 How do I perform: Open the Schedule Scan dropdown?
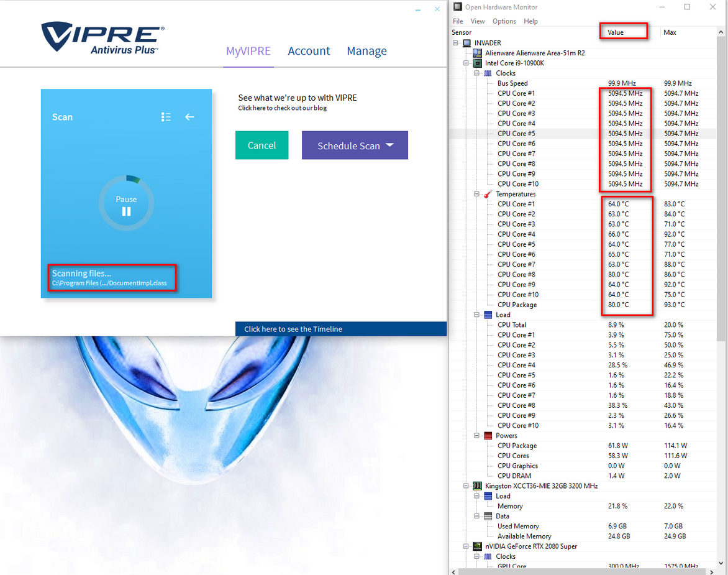(x=355, y=145)
